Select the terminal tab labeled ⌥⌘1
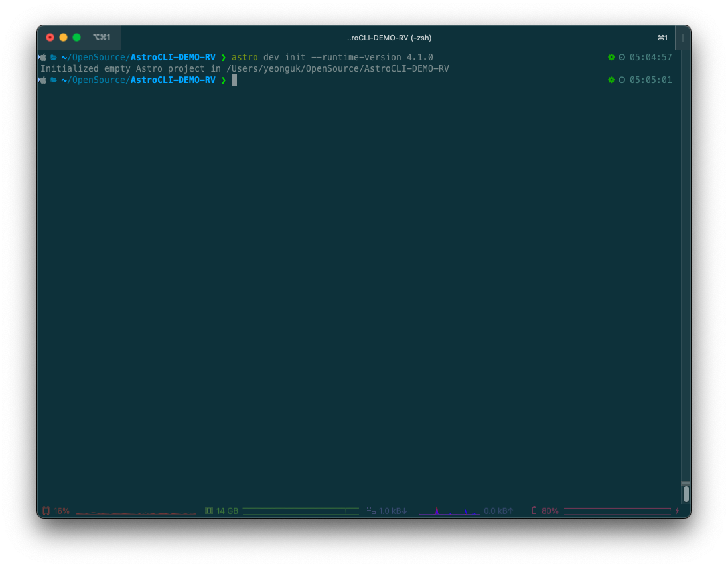Screen dimensions: 728x567 click(x=102, y=37)
